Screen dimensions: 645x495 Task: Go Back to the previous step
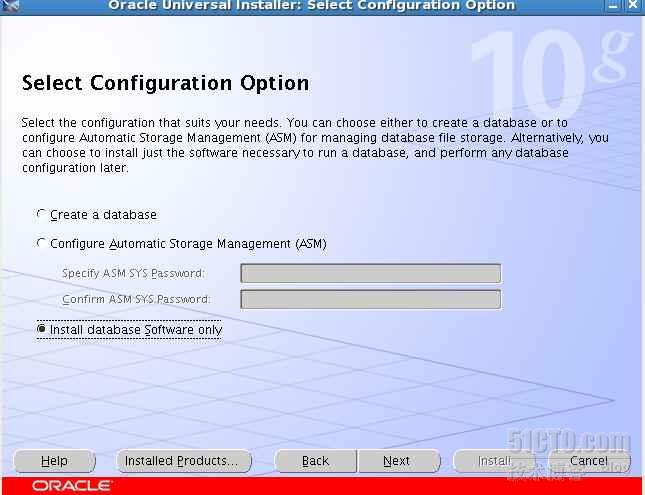coord(316,461)
